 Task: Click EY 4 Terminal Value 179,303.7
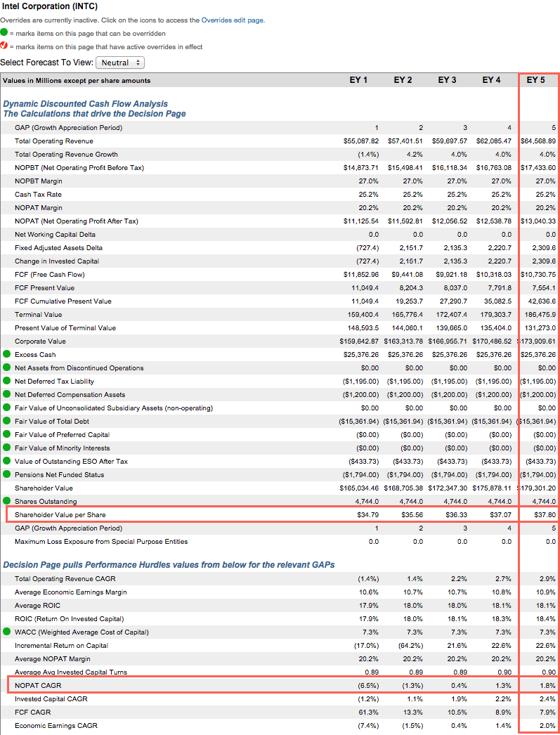coord(497,315)
